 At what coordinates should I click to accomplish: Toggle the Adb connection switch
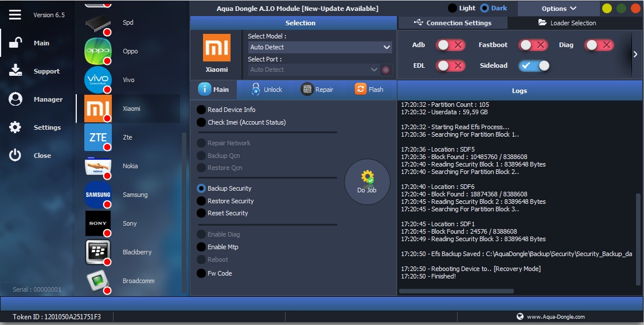[x=451, y=45]
